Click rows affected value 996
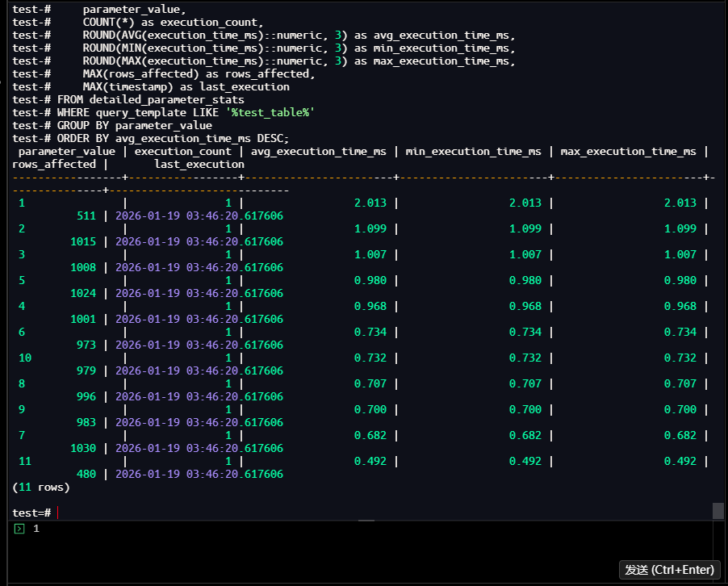Viewport: 728px width, 586px height. point(86,396)
